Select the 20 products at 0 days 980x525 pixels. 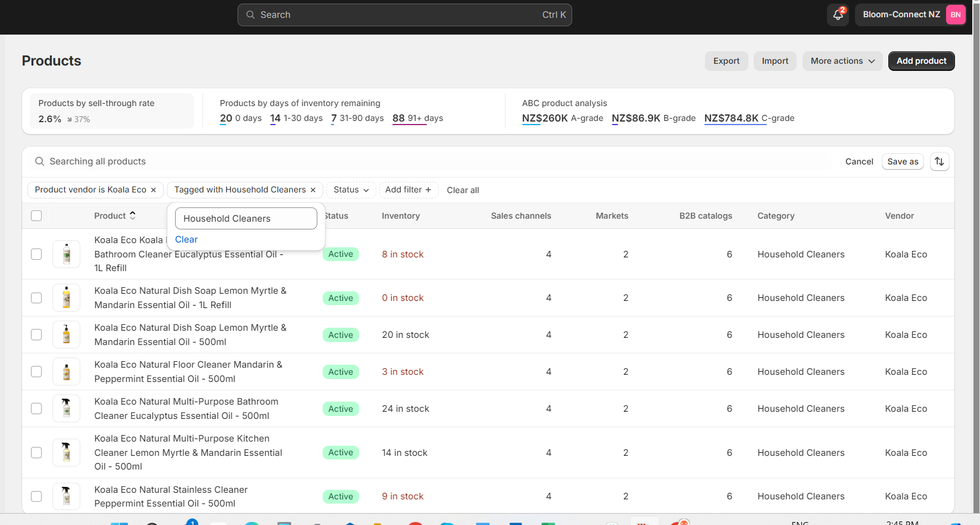pos(241,119)
